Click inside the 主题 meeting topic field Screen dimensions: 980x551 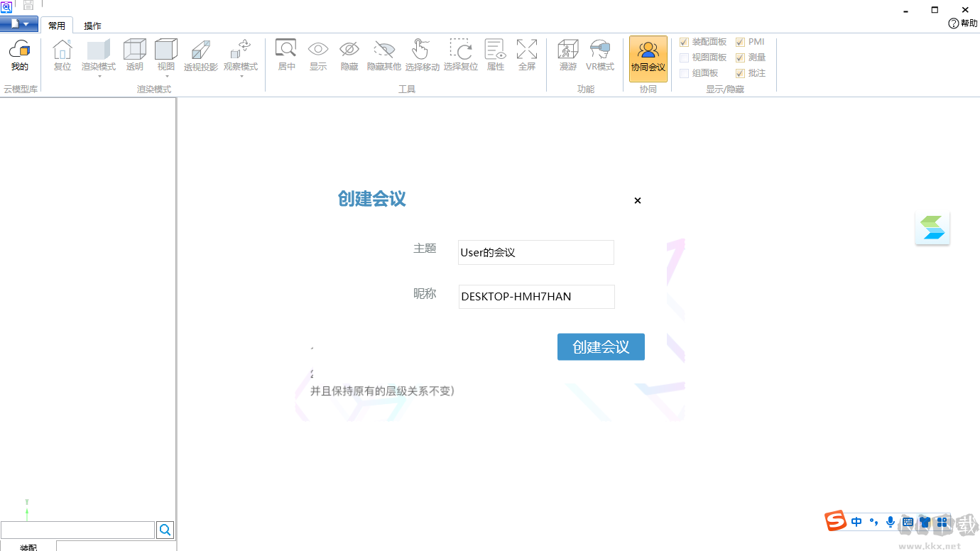coord(535,252)
